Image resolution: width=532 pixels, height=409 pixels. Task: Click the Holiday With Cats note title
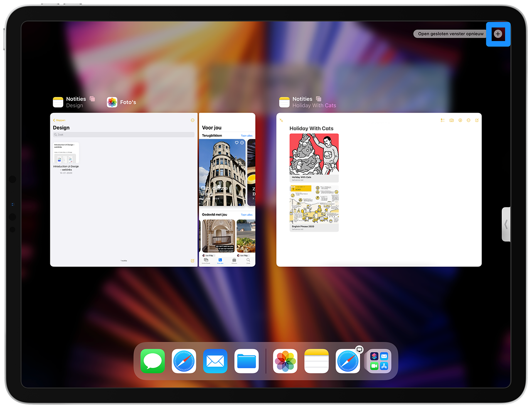pos(311,129)
